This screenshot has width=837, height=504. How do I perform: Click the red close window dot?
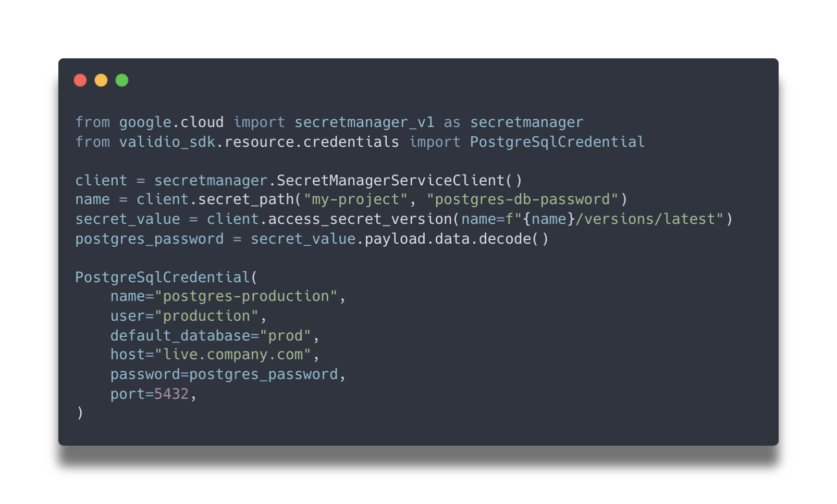point(80,80)
